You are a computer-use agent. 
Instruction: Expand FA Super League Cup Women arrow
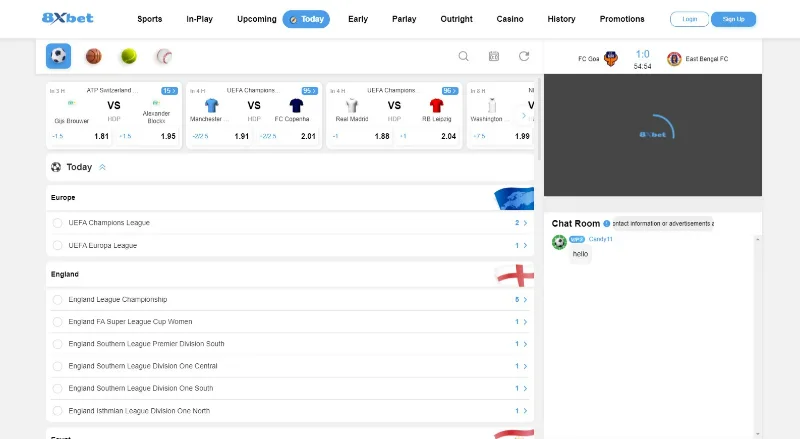525,322
